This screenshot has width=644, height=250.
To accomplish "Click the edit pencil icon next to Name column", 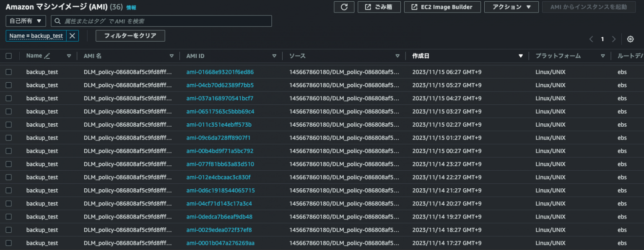I will click(46, 55).
